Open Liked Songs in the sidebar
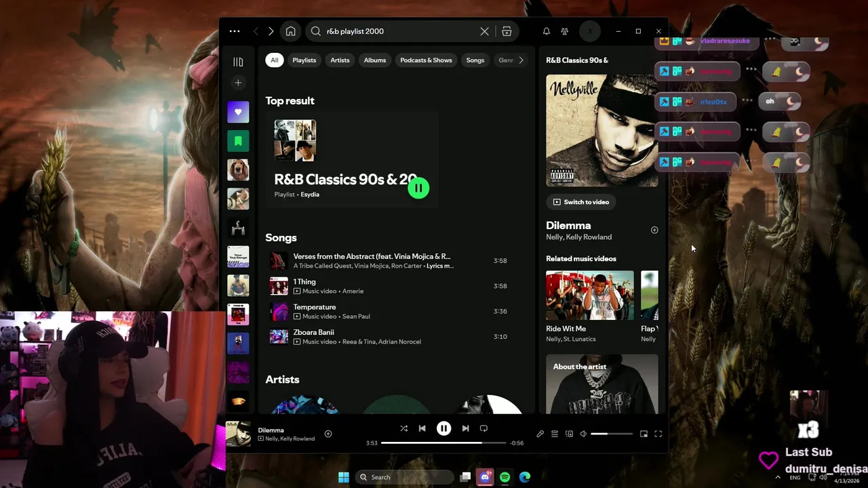Image resolution: width=868 pixels, height=488 pixels. pyautogui.click(x=238, y=112)
